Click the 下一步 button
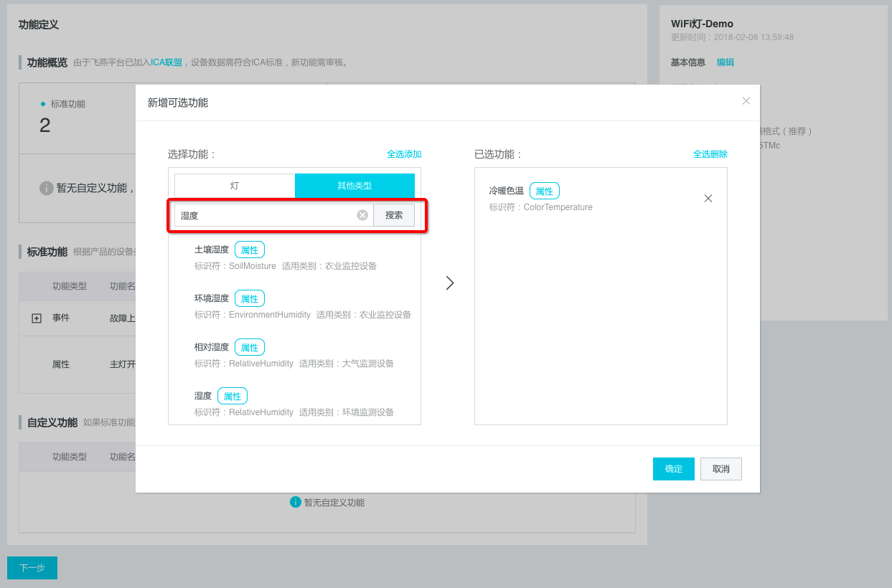The width and height of the screenshot is (892, 588). pos(32,568)
